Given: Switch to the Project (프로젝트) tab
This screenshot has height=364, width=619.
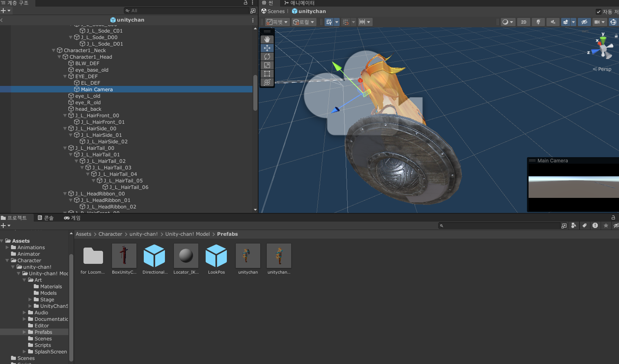Looking at the screenshot, I should (14, 218).
